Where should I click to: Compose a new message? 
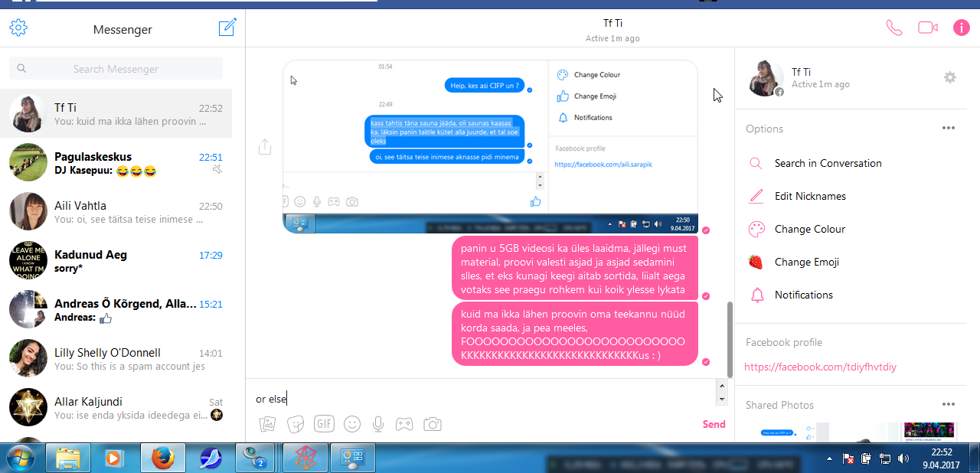pos(227,28)
